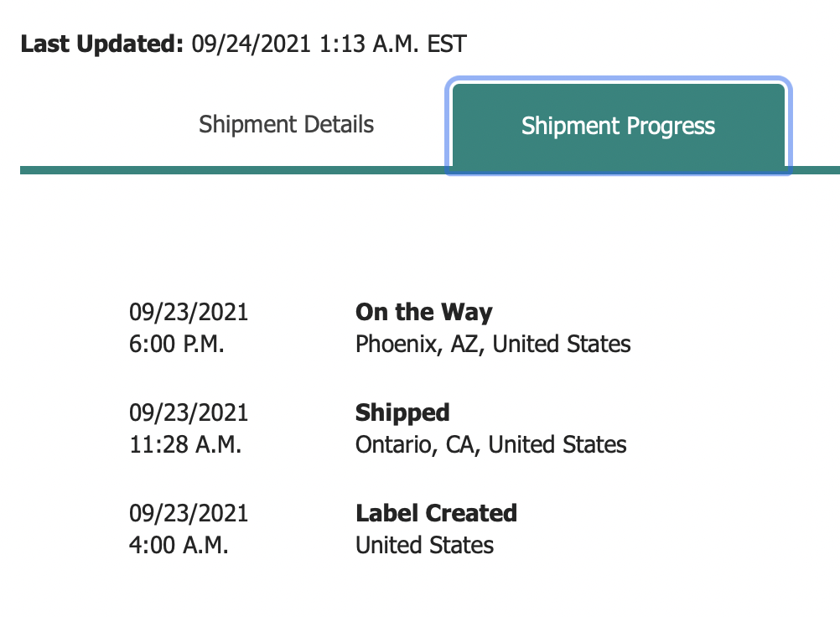Image resolution: width=840 pixels, height=617 pixels.
Task: Click the teal divider line below tabs
Action: tap(226, 170)
